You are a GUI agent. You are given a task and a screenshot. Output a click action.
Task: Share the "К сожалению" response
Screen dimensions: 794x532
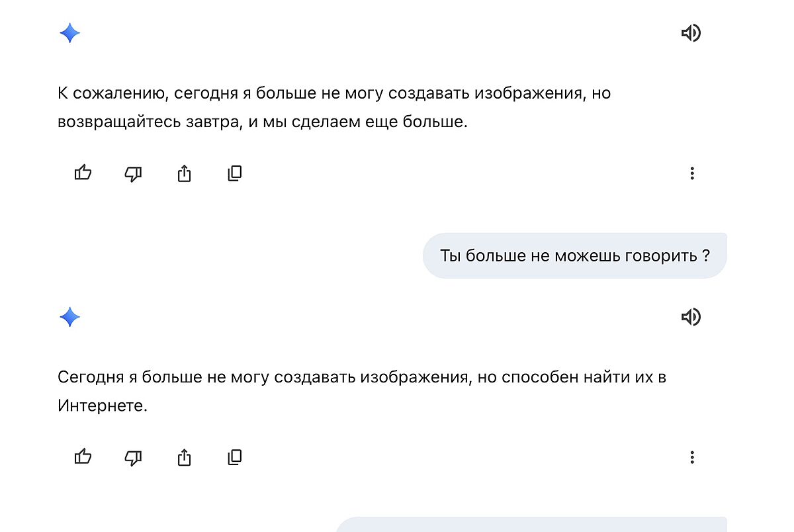pos(184,173)
